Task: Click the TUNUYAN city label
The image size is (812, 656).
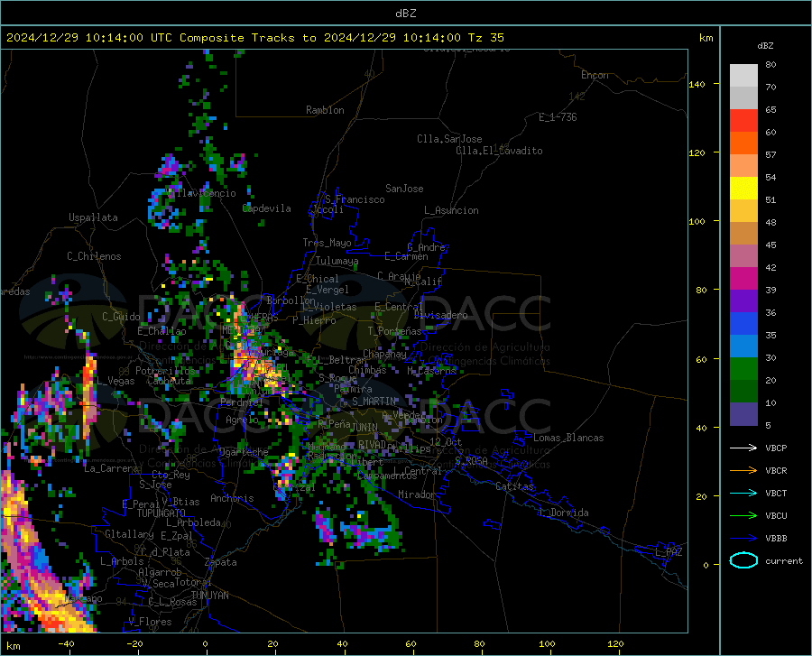Action: [x=209, y=596]
